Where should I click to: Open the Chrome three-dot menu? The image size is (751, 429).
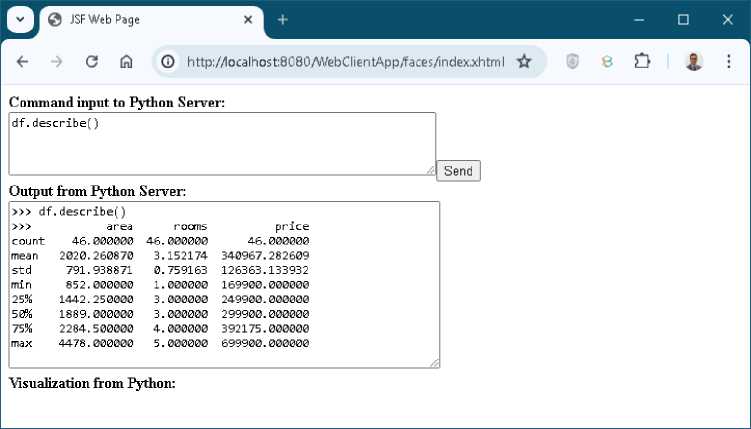point(728,61)
